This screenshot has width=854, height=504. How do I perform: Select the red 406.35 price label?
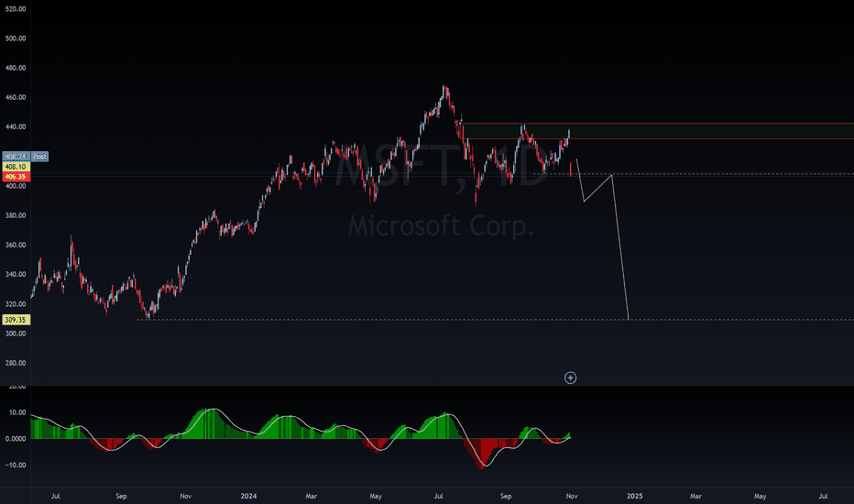point(16,177)
